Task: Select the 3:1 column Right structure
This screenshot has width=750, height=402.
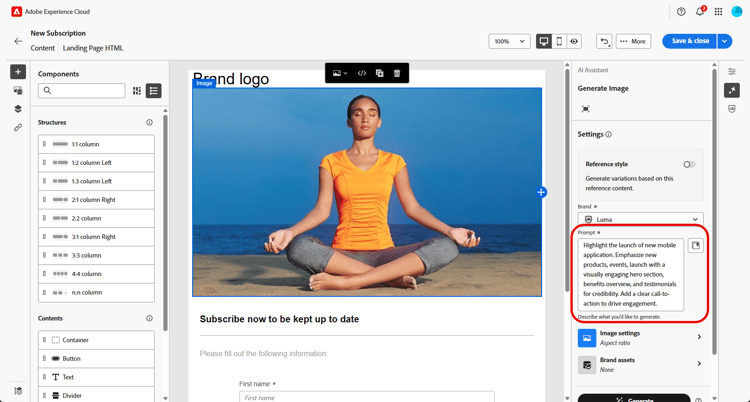Action: [96, 237]
